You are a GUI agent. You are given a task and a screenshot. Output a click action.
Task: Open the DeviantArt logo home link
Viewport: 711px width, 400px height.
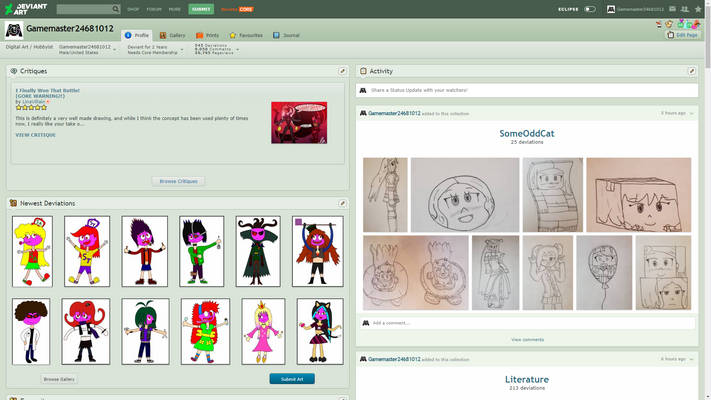click(x=25, y=9)
